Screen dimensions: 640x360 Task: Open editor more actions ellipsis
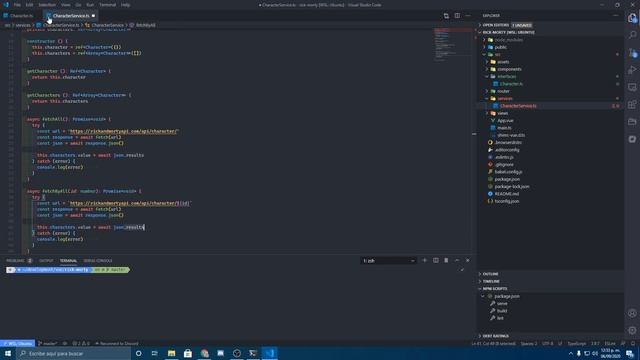pos(468,16)
